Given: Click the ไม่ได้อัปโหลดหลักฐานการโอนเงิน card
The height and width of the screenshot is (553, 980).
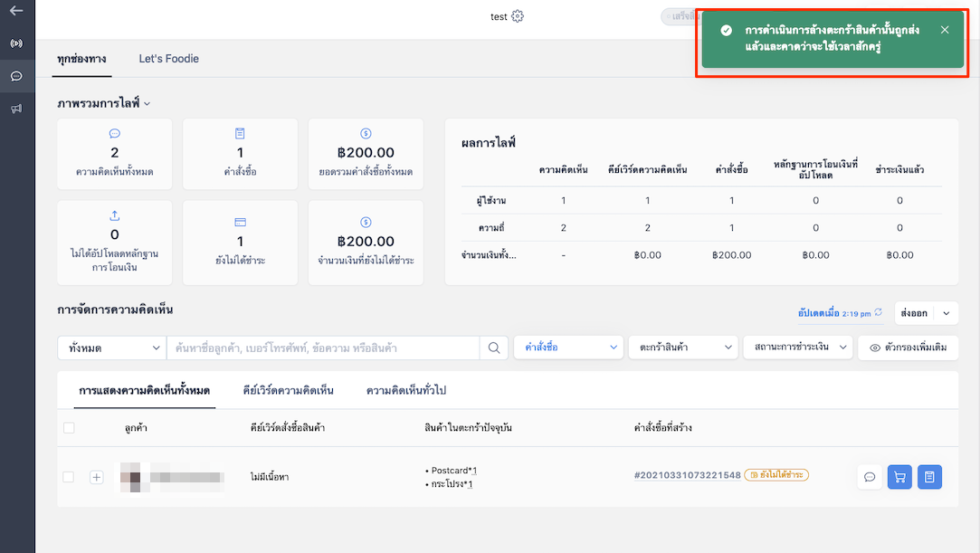Looking at the screenshot, I should tap(114, 243).
